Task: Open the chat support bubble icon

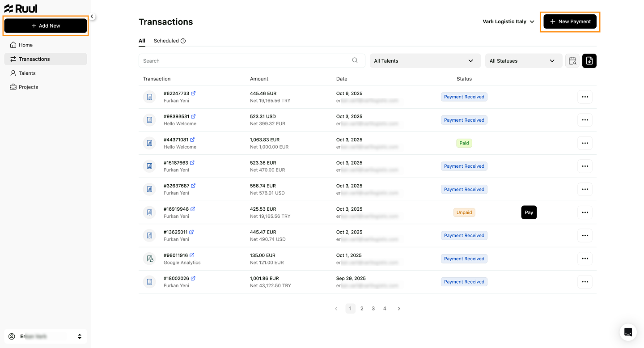Action: (x=628, y=332)
